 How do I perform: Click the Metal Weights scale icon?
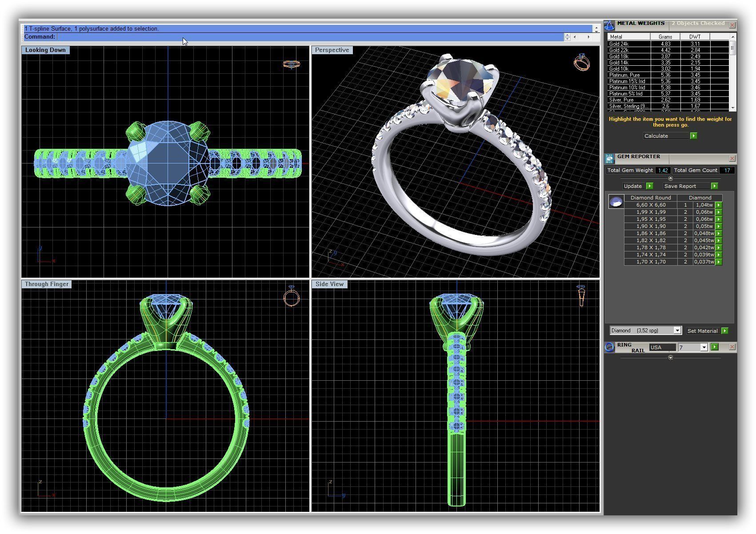pos(609,25)
